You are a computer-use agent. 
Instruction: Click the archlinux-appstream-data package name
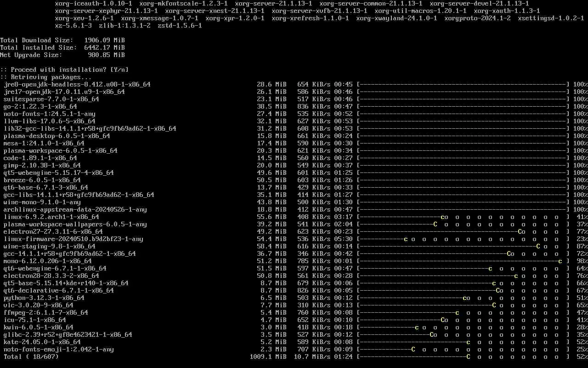tap(75, 209)
